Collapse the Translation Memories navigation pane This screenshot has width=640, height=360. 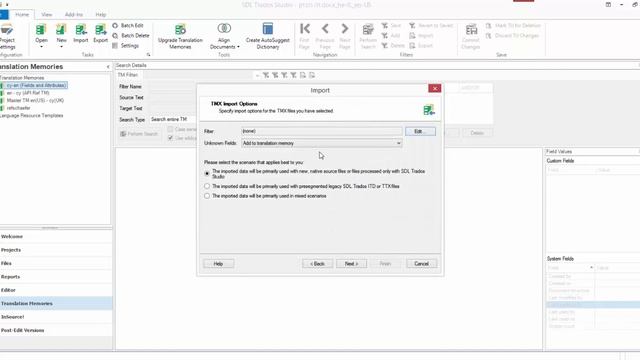(108, 67)
